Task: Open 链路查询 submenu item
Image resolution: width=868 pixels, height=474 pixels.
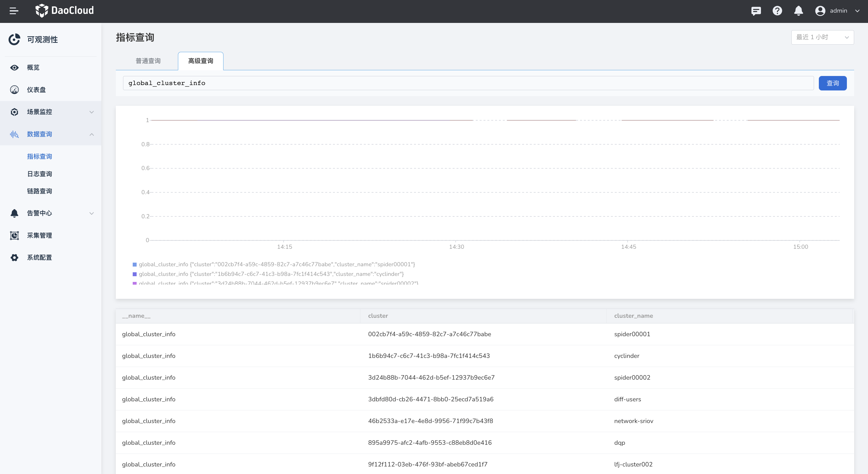Action: (x=40, y=191)
